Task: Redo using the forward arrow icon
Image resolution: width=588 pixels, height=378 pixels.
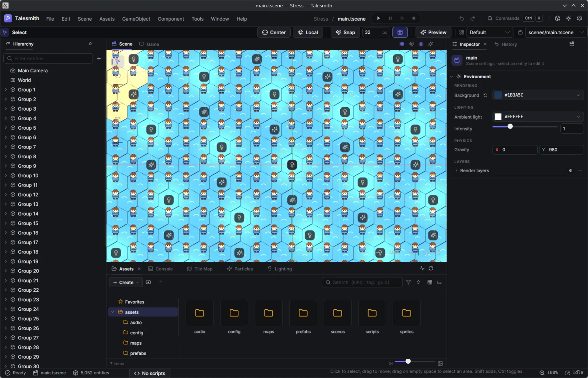Action: [x=473, y=18]
